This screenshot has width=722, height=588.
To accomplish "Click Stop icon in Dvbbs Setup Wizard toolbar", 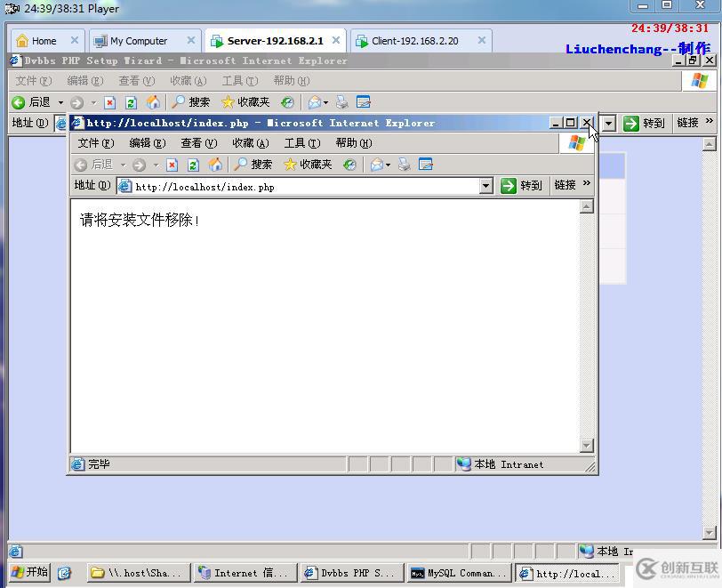I will (109, 102).
